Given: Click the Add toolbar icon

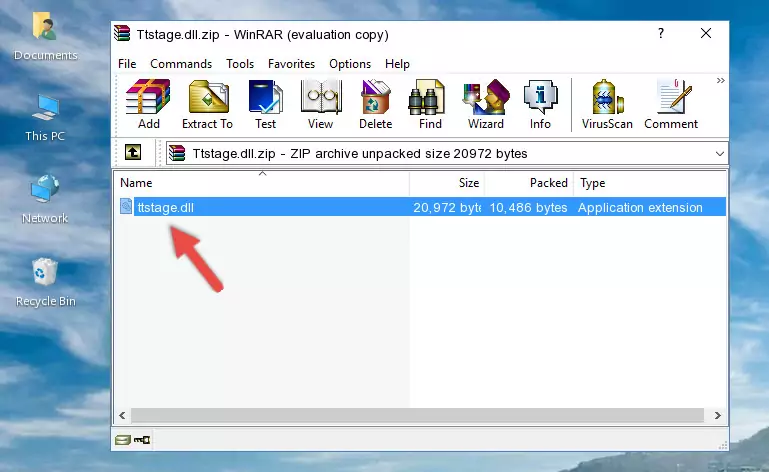Looking at the screenshot, I should [x=148, y=105].
